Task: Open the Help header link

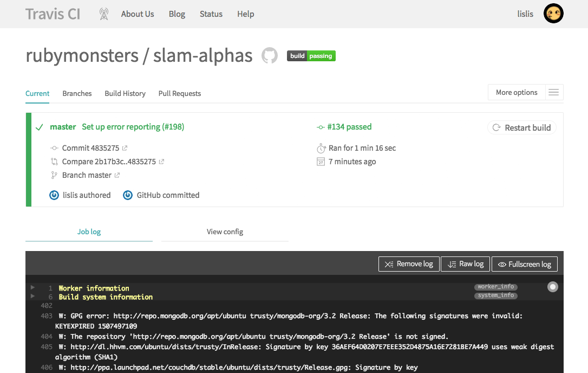Action: [246, 14]
